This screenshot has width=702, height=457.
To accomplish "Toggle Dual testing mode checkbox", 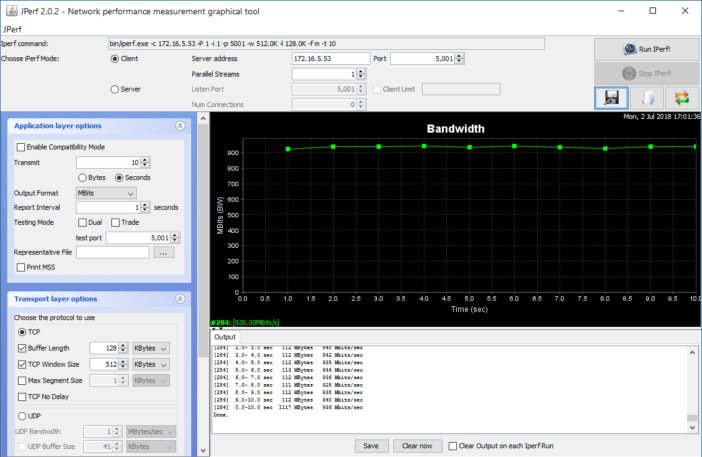I will pos(82,222).
